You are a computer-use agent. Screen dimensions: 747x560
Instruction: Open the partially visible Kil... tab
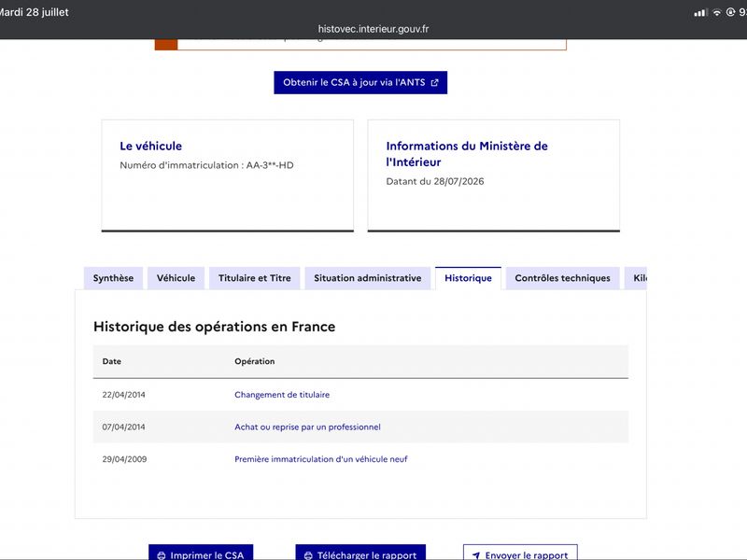coord(636,278)
